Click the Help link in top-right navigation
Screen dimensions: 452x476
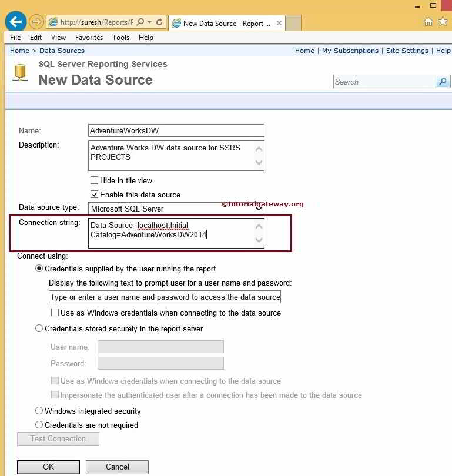pos(443,51)
